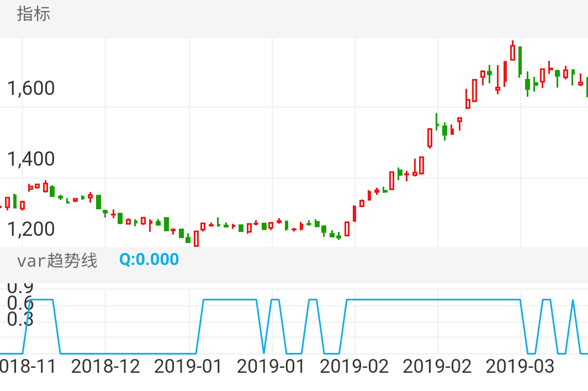This screenshot has height=391, width=588.
Task: Click the 1,600 price axis label
Action: (x=30, y=88)
